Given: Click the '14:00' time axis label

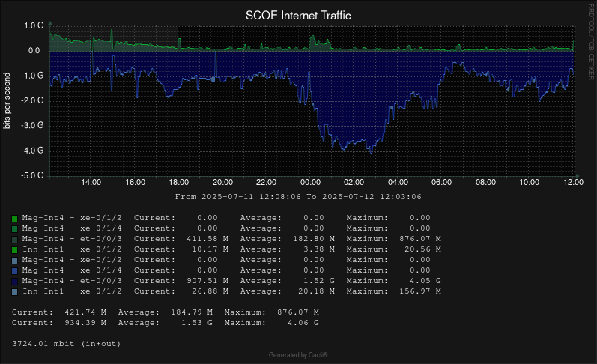Looking at the screenshot, I should click(x=91, y=183).
